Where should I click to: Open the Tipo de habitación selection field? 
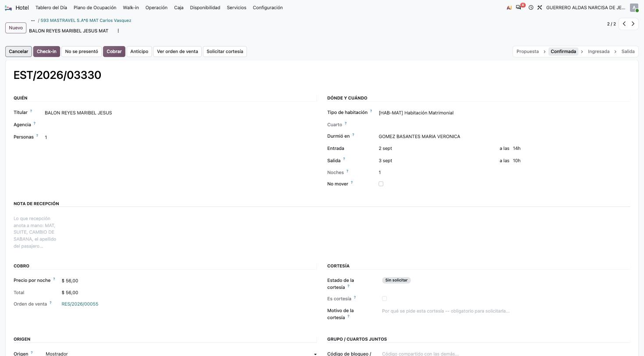click(504, 113)
